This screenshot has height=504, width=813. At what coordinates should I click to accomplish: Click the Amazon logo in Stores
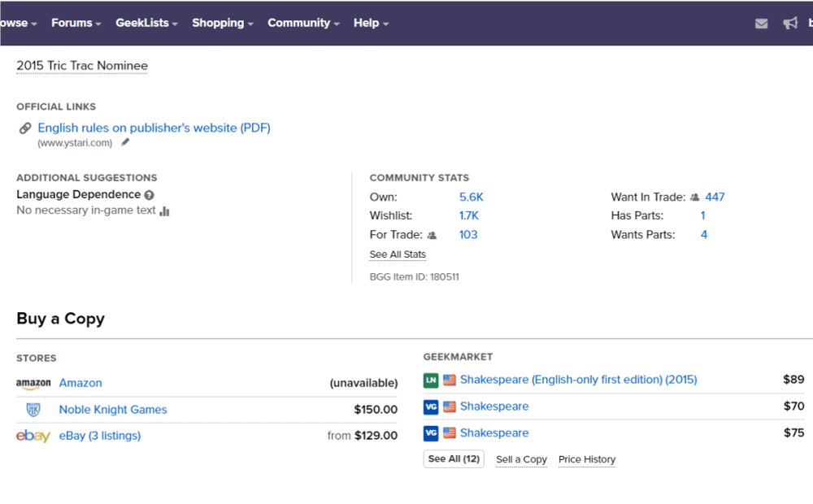33,383
